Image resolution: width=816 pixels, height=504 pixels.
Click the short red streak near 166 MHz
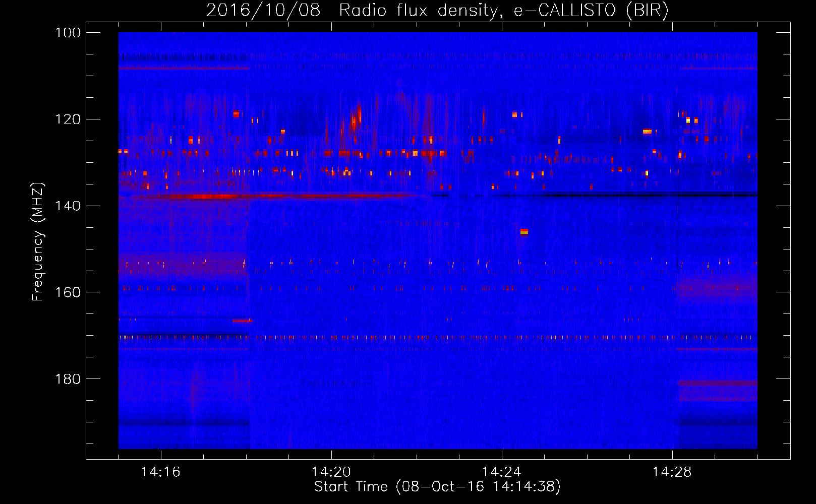tap(243, 320)
